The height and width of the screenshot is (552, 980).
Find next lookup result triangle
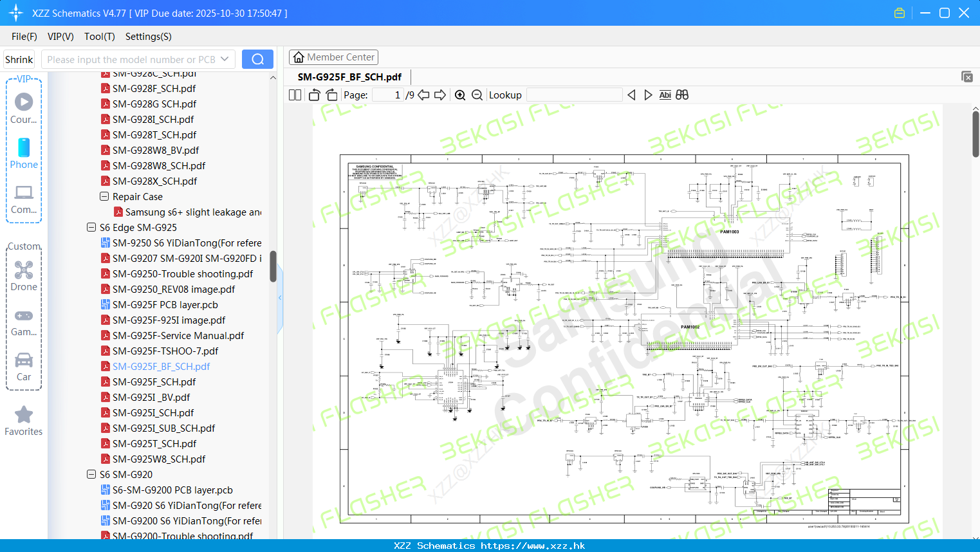(x=648, y=95)
